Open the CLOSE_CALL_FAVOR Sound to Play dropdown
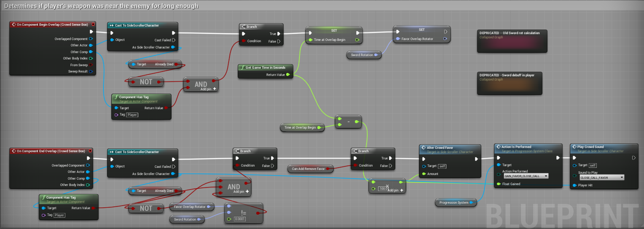644x229 pixels. coord(602,178)
